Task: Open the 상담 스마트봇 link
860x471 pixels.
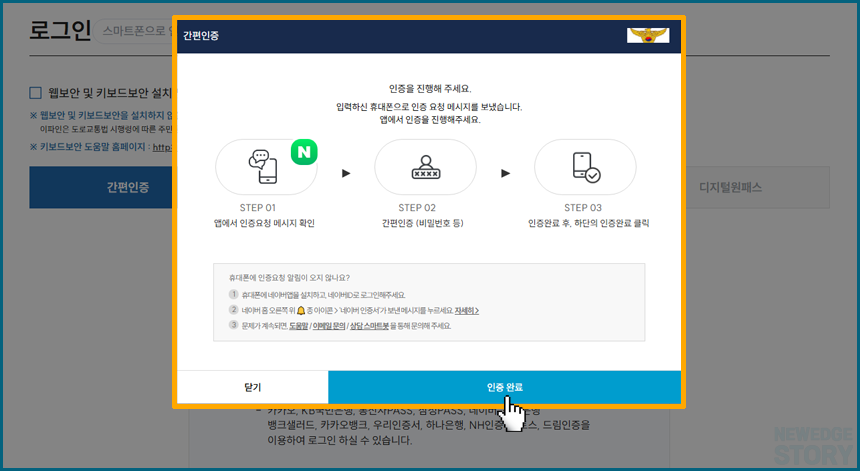Action: click(369, 326)
